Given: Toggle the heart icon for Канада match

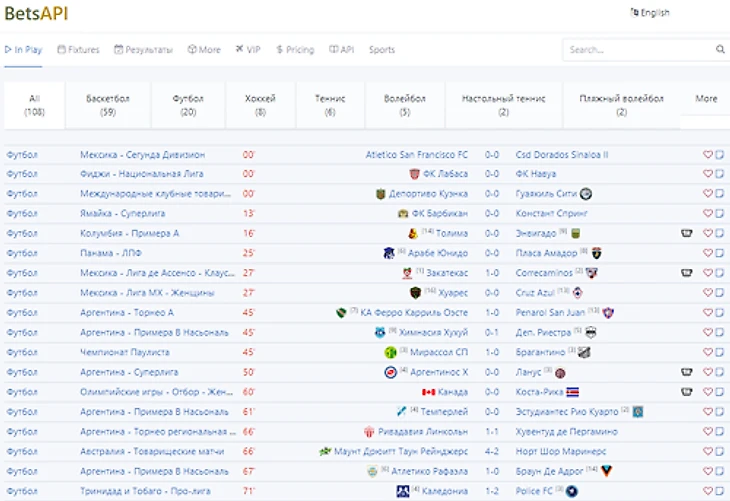Looking at the screenshot, I should click(x=707, y=392).
